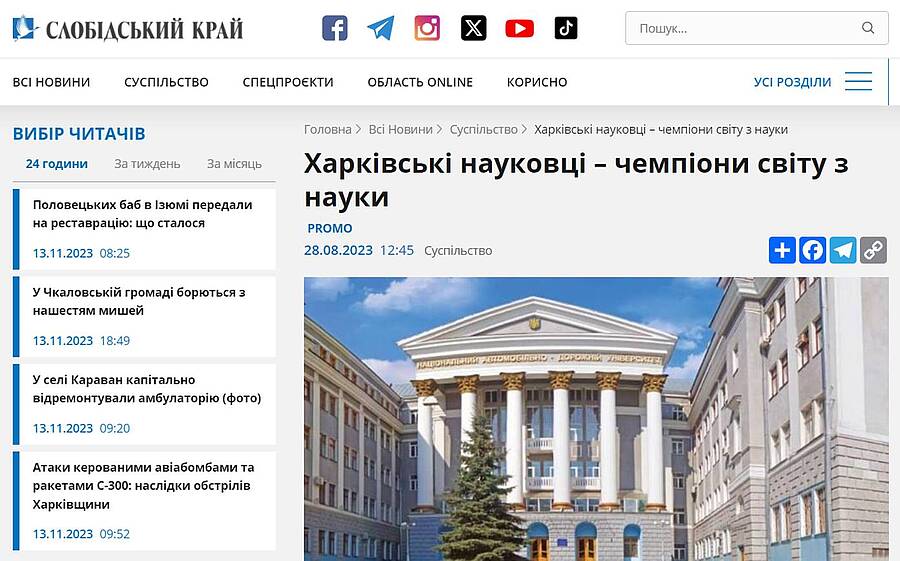Share article via blue plus icon
Screen dimensions: 900x561
pos(782,250)
